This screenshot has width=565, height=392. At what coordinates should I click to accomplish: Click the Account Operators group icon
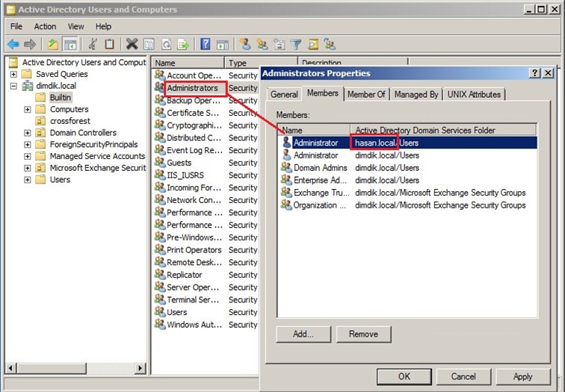160,75
